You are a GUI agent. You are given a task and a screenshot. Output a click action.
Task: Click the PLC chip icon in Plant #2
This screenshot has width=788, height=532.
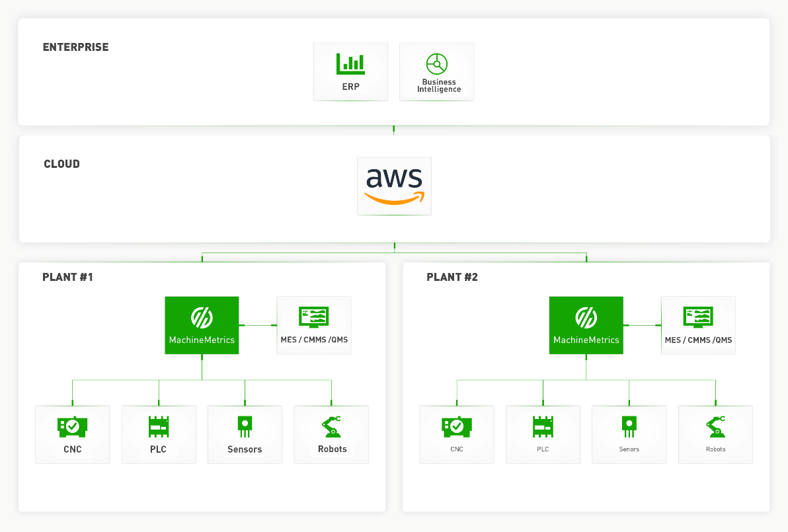[543, 426]
